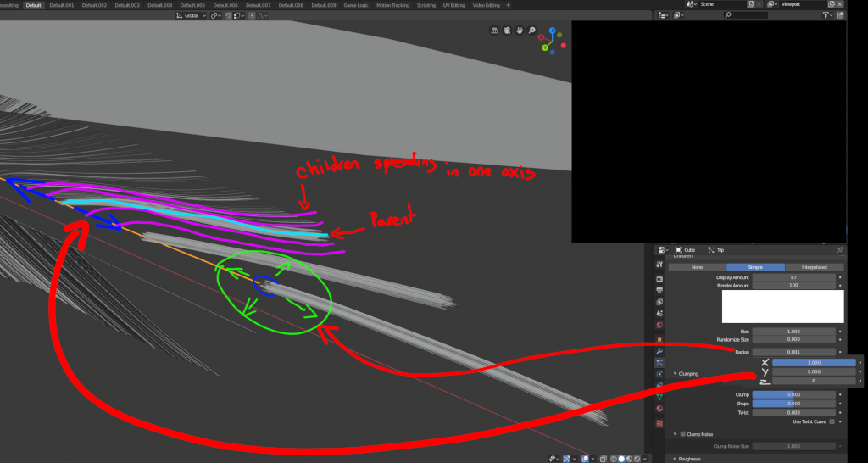Viewport: 868px width, 463px height.
Task: Adjust the Clump slider
Action: click(x=793, y=394)
